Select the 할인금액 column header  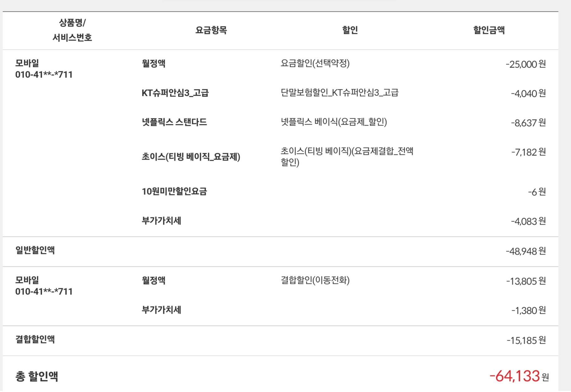489,30
